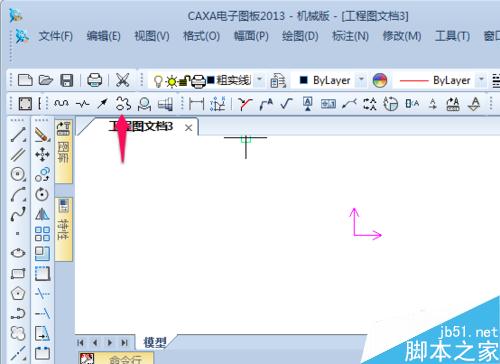The image size is (500, 364).
Task: Toggle layer print setting icon
Action: tap(199, 82)
